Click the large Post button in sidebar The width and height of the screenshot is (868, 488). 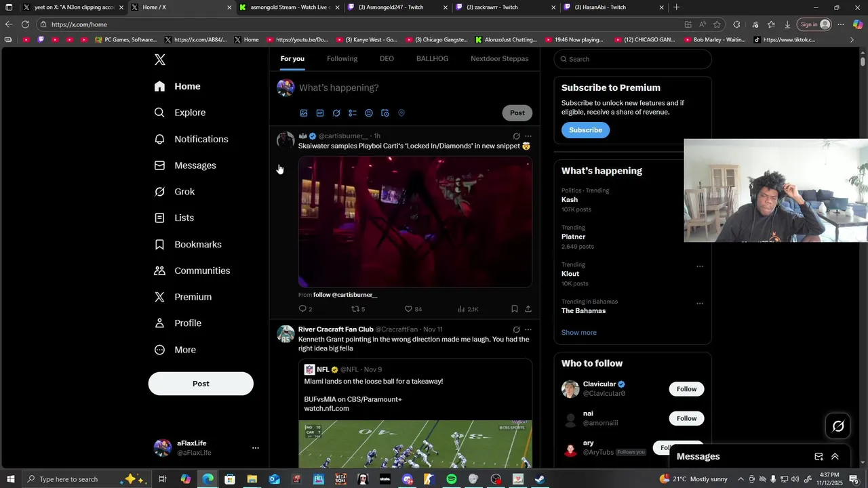click(201, 384)
